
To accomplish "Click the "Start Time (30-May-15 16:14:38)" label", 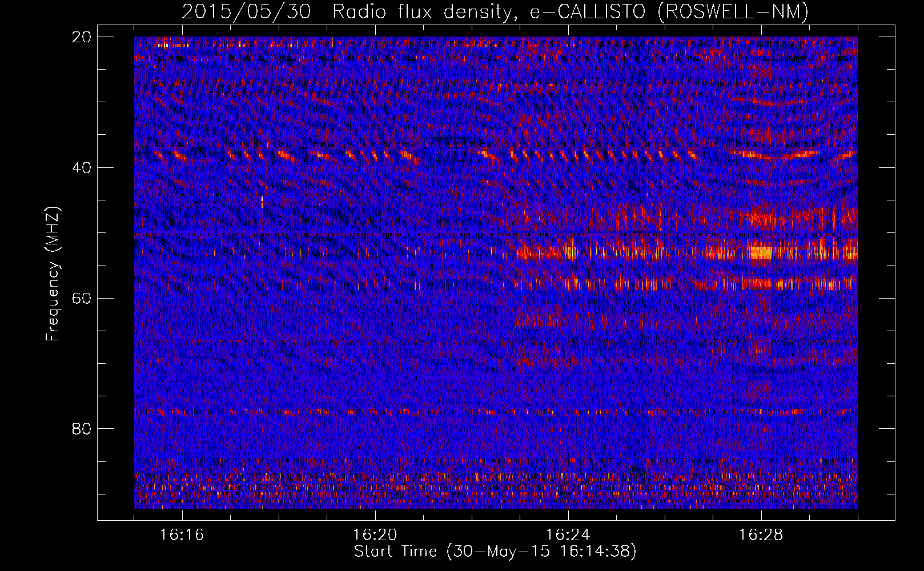I will click(x=495, y=552).
